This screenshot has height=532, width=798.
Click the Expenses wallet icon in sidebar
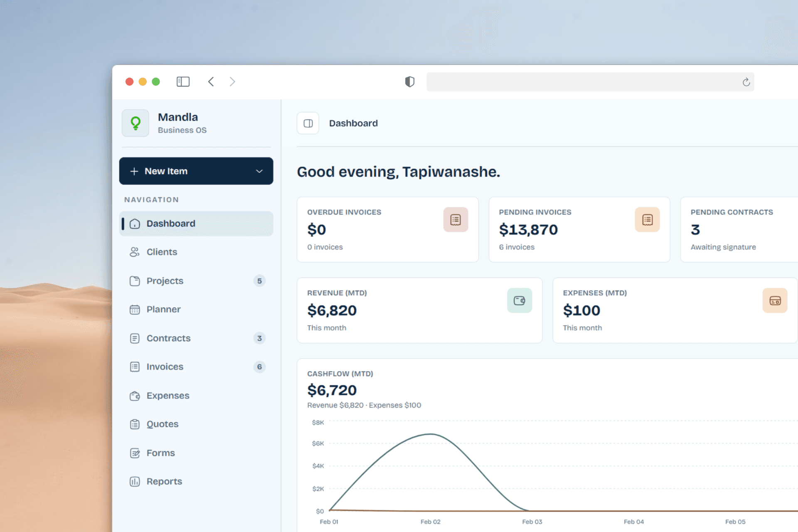click(135, 395)
